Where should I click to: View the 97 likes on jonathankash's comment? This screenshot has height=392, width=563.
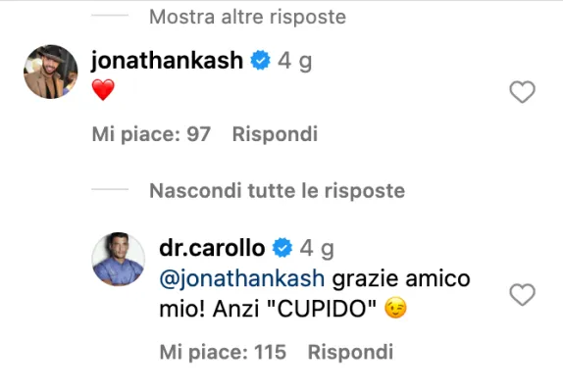click(151, 134)
